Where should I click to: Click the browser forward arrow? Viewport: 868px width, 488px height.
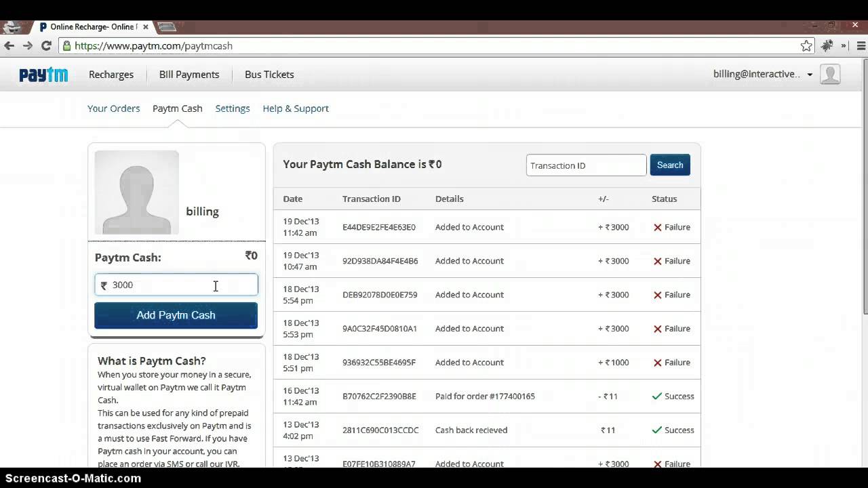coord(27,46)
